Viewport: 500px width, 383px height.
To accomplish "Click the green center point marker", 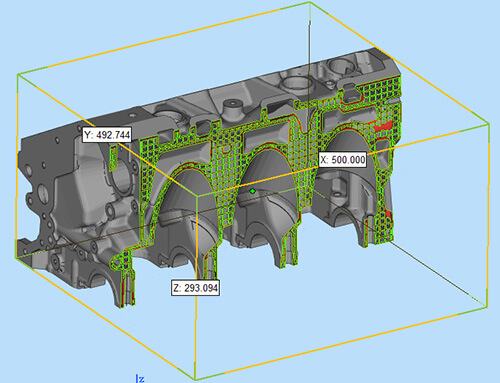I will point(253,191).
